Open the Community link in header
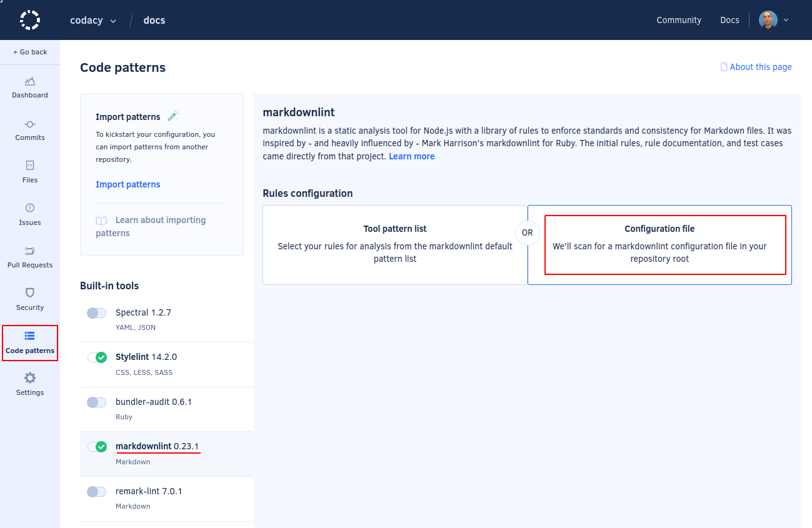 [x=679, y=20]
